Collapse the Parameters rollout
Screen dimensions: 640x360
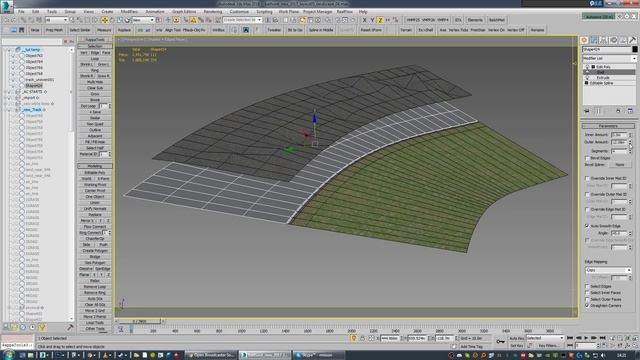click(x=608, y=126)
